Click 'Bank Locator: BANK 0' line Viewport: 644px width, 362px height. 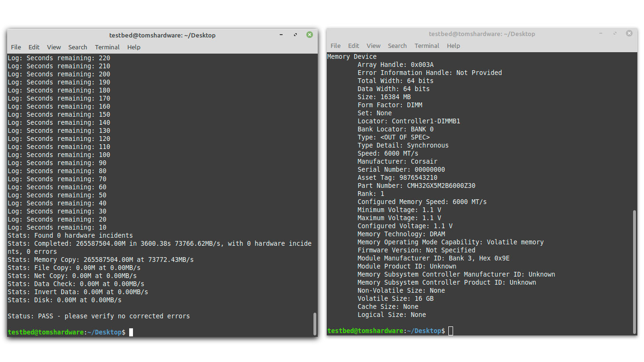[x=396, y=129]
